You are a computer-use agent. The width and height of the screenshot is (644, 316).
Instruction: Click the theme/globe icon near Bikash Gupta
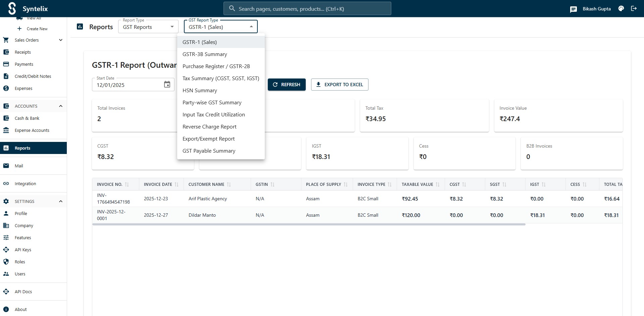pos(621,8)
